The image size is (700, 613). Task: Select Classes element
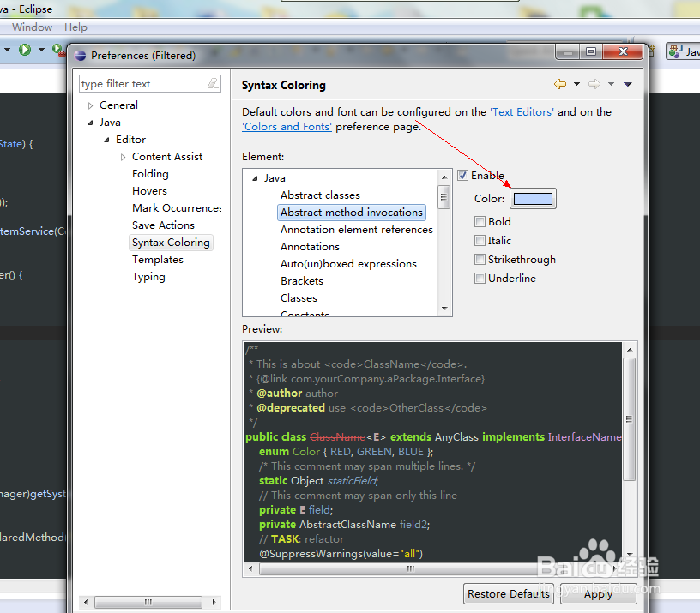coord(299,298)
